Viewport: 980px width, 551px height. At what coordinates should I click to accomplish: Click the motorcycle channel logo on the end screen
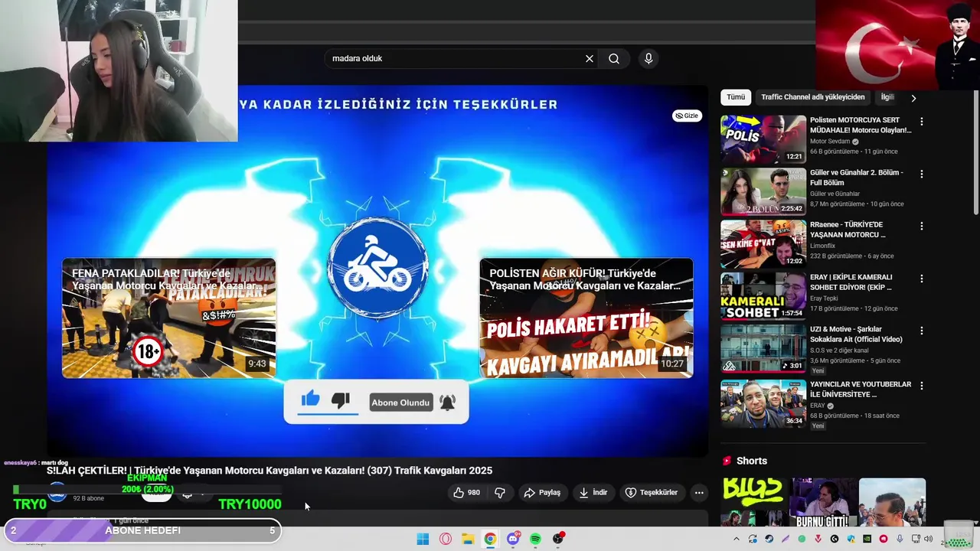(377, 268)
